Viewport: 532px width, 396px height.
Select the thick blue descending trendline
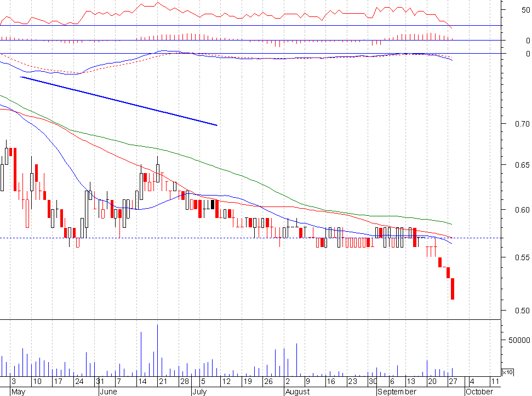(x=119, y=101)
